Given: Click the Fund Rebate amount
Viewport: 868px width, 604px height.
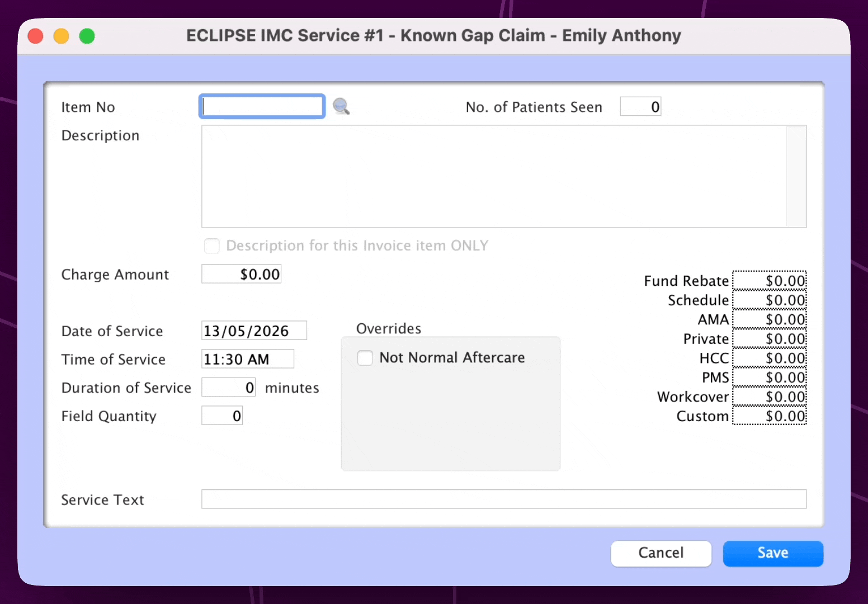Looking at the screenshot, I should coord(770,281).
